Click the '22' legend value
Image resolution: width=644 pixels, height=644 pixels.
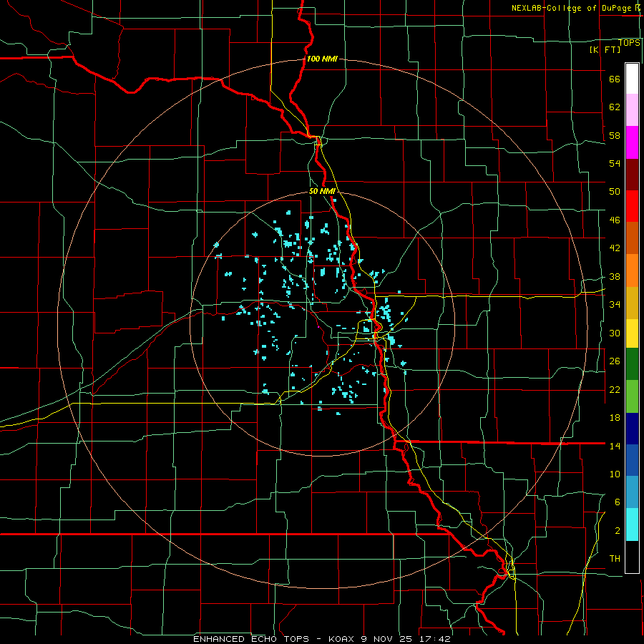[x=615, y=390]
